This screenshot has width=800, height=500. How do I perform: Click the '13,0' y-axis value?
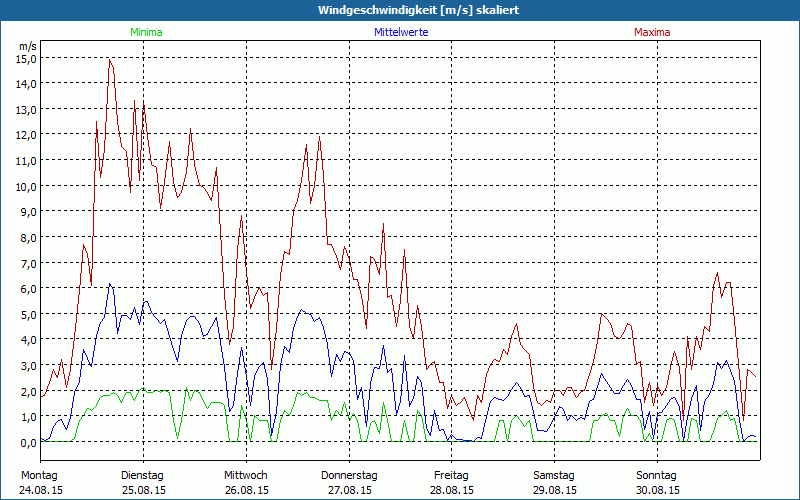point(27,110)
